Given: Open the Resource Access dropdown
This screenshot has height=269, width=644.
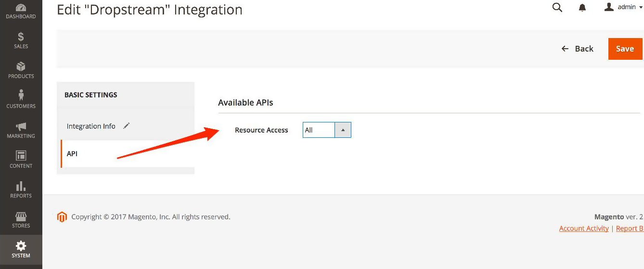Looking at the screenshot, I should 327,130.
